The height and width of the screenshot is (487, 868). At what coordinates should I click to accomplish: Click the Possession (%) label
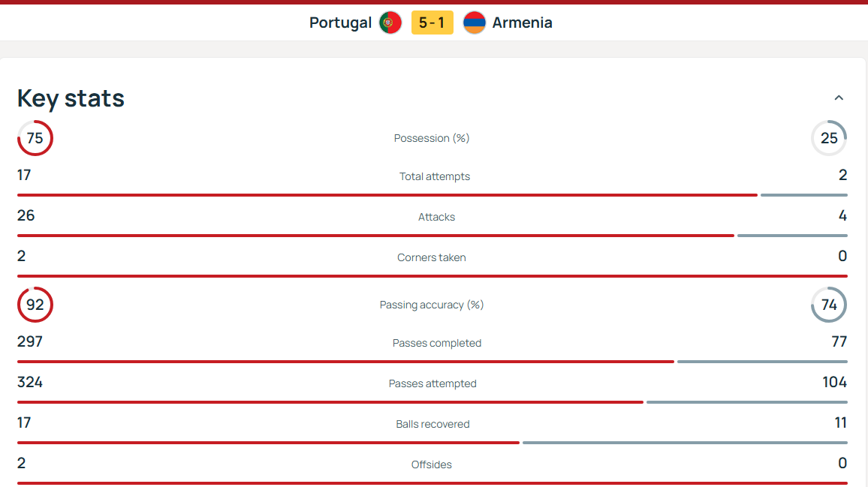(x=432, y=138)
